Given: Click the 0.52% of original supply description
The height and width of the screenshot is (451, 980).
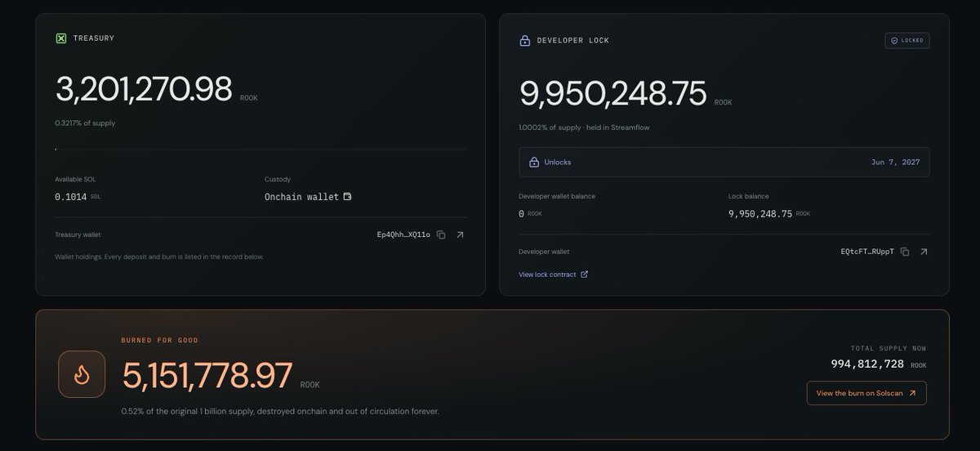Looking at the screenshot, I should coord(280,411).
